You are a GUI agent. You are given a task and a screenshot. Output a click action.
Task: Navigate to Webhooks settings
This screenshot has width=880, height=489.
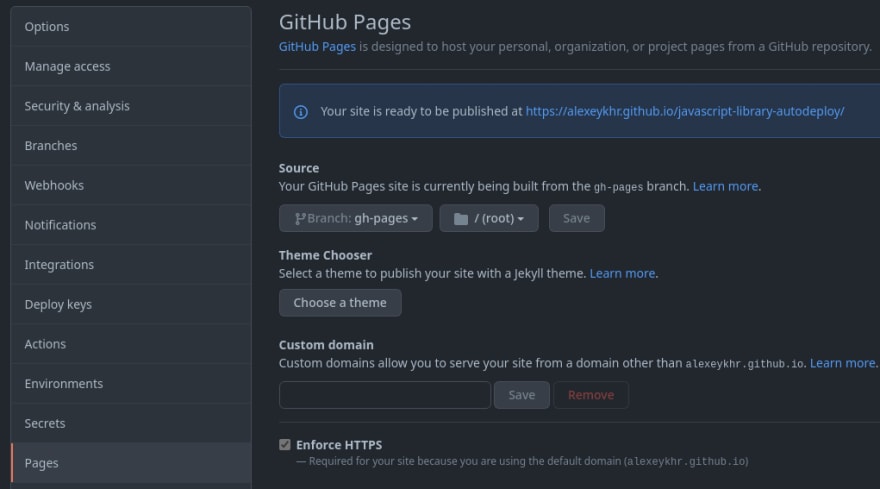[131, 185]
